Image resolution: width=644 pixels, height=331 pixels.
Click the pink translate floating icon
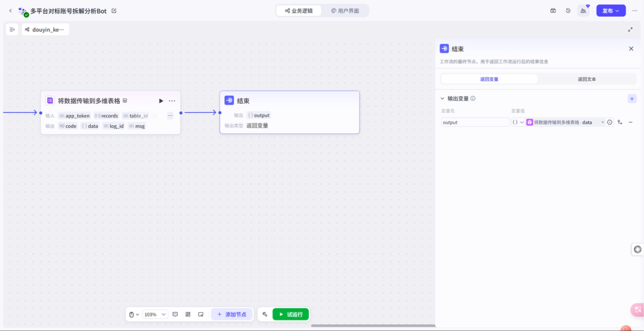(637, 310)
